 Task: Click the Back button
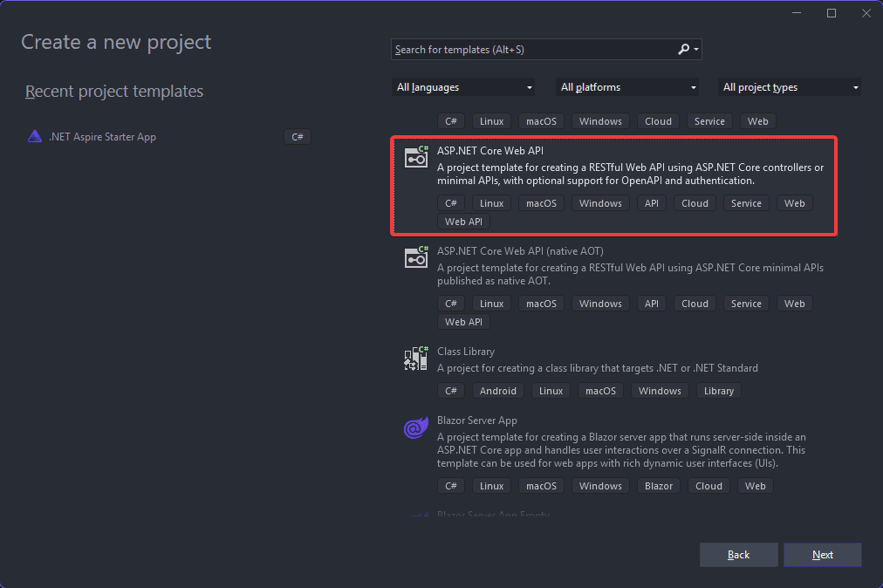pyautogui.click(x=737, y=554)
